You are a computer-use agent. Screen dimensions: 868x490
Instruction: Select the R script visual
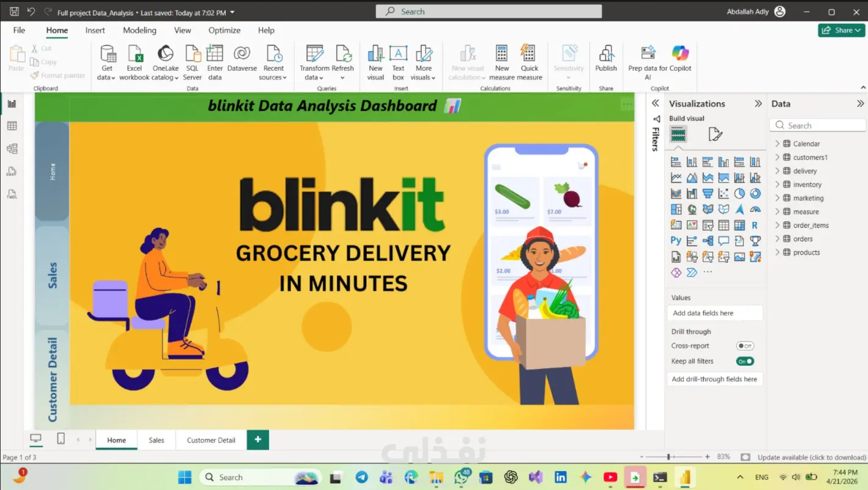[755, 225]
